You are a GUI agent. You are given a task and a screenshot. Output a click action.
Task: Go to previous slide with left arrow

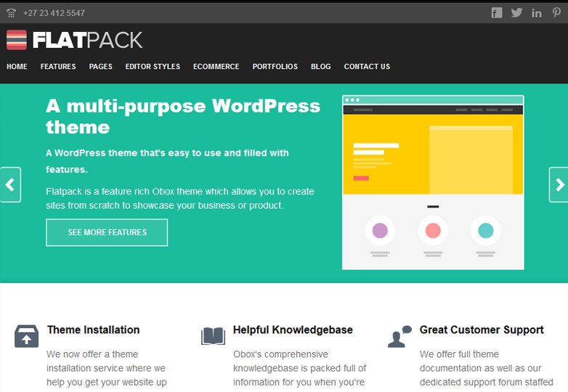coord(10,184)
